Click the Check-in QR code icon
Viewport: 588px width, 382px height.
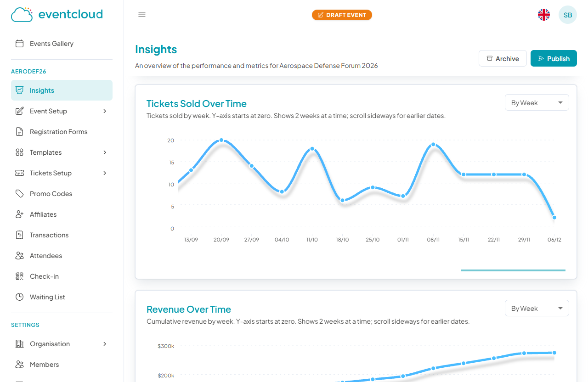pyautogui.click(x=19, y=276)
